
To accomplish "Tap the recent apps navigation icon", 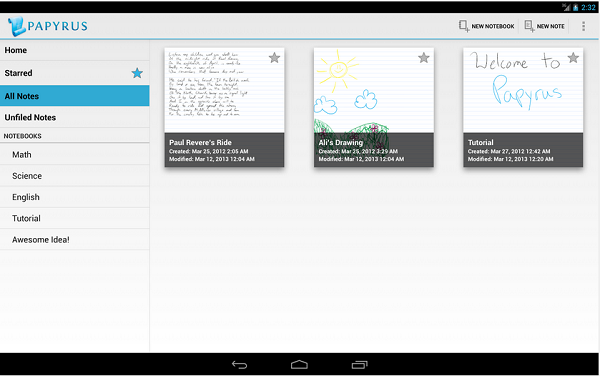I will [359, 365].
